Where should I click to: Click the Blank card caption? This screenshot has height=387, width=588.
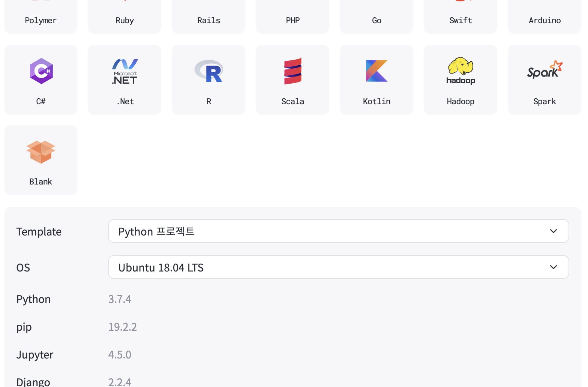point(41,181)
